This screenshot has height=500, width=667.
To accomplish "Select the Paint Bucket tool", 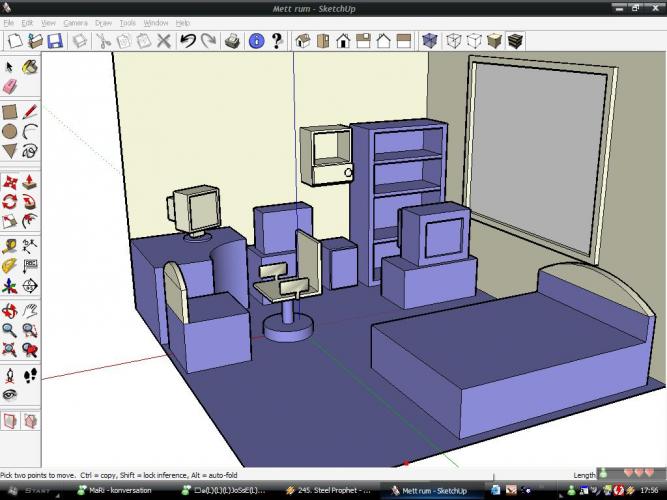I will click(30, 67).
